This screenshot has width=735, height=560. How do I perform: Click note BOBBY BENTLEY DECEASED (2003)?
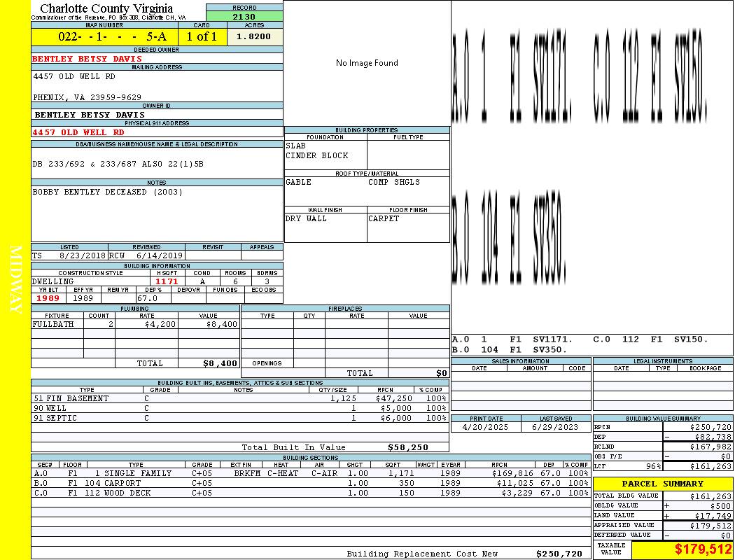[107, 192]
